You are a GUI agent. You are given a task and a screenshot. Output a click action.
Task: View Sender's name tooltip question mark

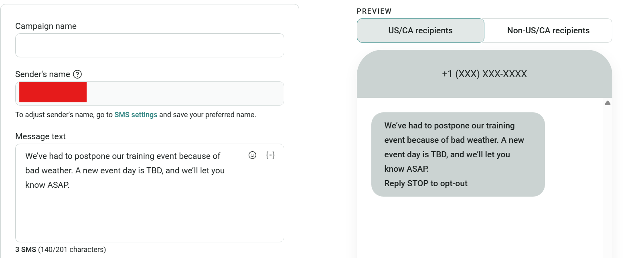click(78, 74)
